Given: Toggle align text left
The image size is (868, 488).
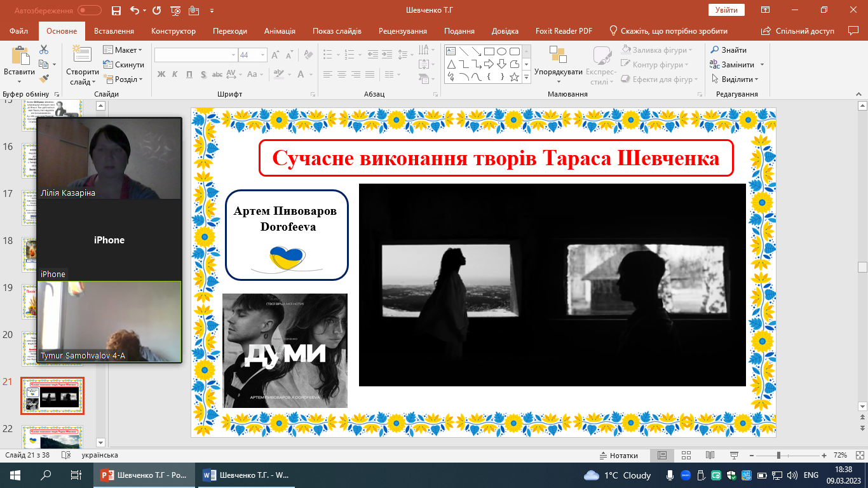Looking at the screenshot, I should (327, 74).
